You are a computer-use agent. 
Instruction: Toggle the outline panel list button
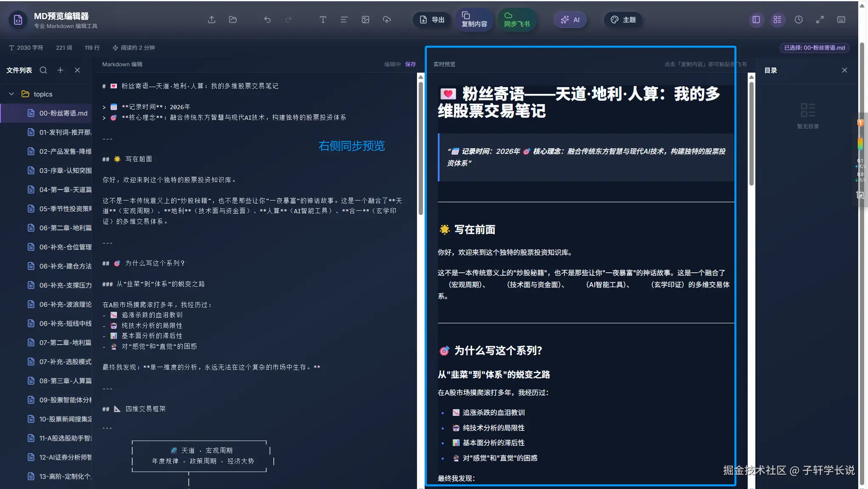(x=777, y=20)
